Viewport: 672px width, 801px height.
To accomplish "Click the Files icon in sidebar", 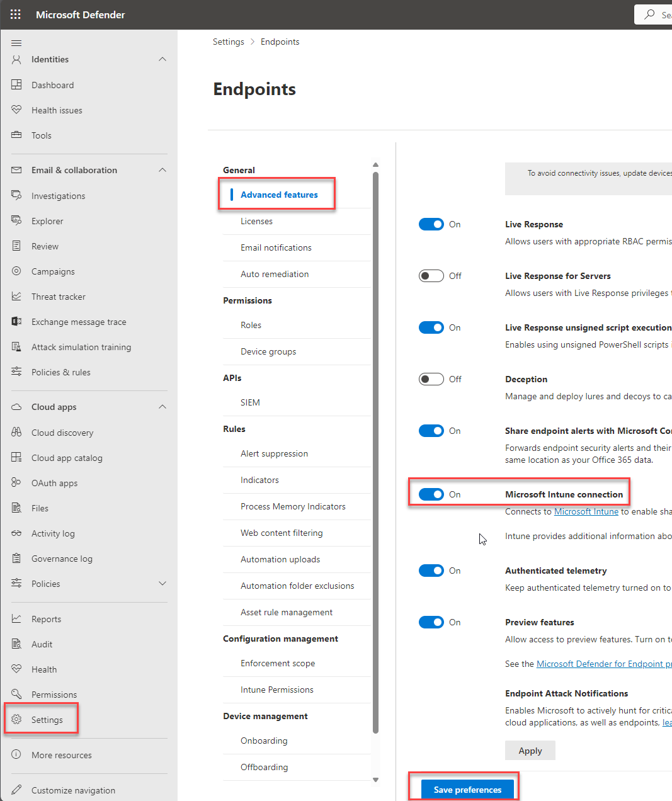I will (x=16, y=508).
